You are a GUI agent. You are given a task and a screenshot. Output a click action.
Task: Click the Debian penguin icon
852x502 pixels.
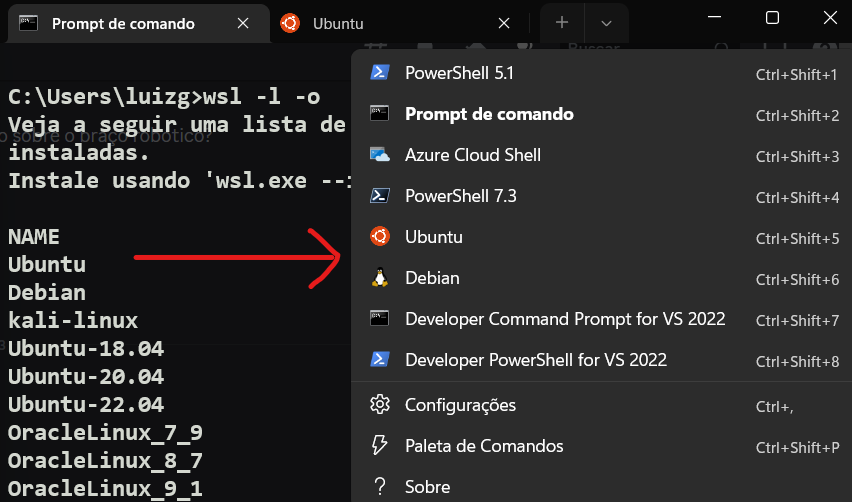click(x=380, y=278)
